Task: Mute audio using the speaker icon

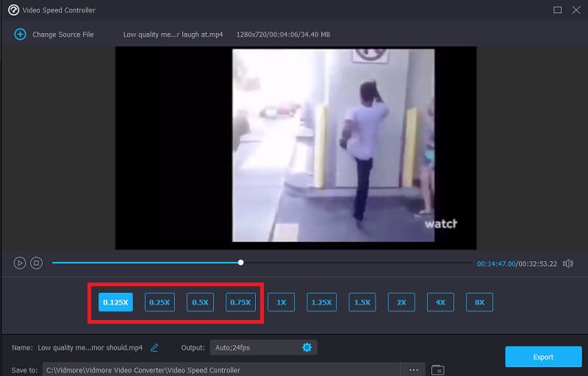Action: pyautogui.click(x=569, y=263)
